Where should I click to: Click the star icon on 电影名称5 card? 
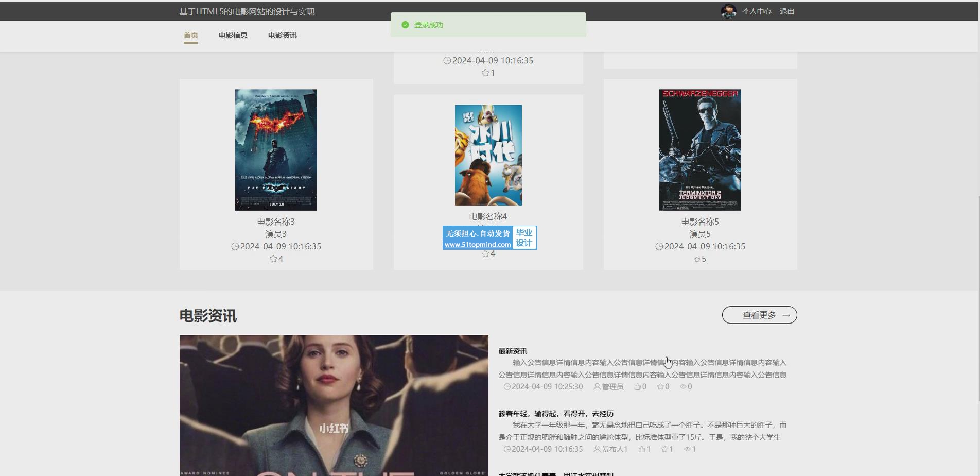(x=697, y=259)
